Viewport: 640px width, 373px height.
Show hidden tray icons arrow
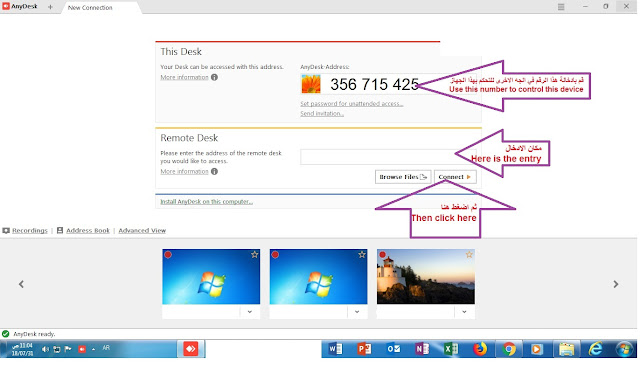[93, 349]
